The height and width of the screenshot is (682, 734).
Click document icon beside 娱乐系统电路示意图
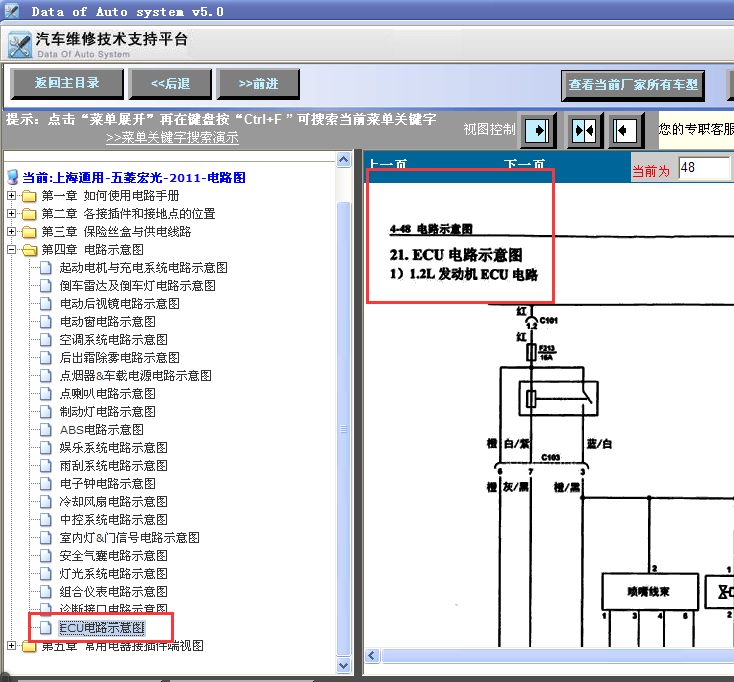(x=45, y=448)
